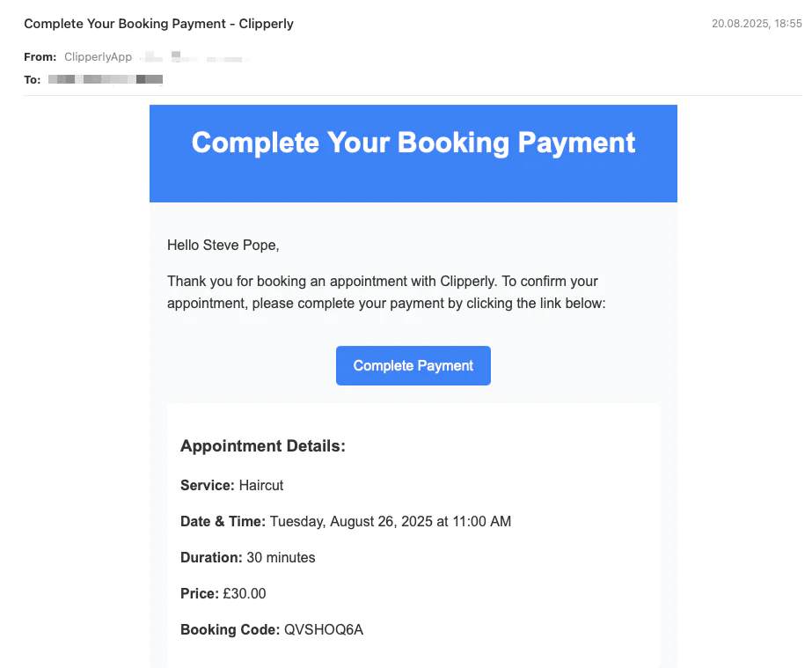Click the booking code QVSHOQ6A
This screenshot has width=812, height=668.
click(323, 629)
